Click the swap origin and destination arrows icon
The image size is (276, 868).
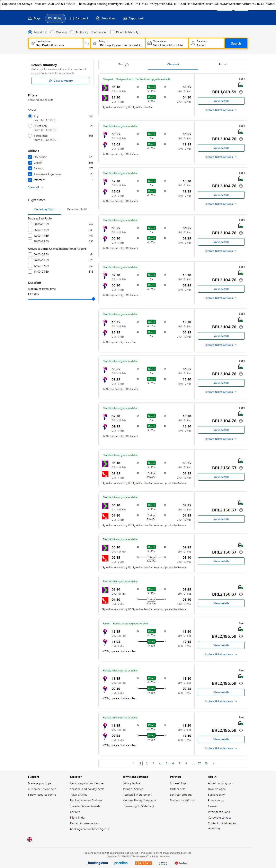[x=87, y=44]
